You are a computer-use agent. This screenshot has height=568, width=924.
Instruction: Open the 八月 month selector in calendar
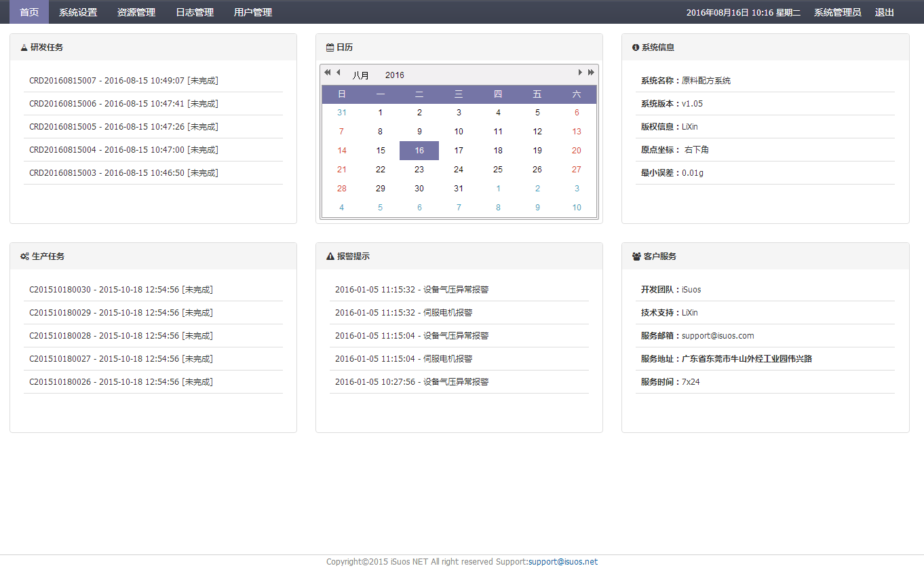pyautogui.click(x=361, y=75)
